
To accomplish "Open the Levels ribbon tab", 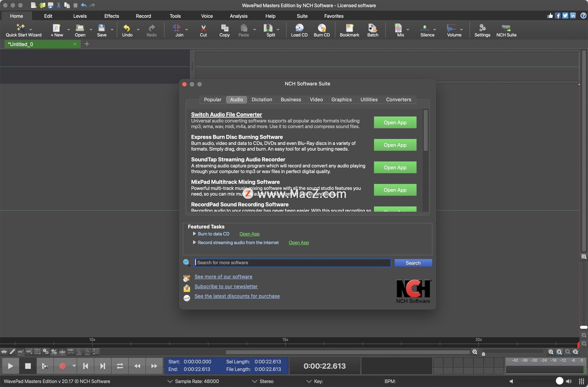I will [x=80, y=16].
